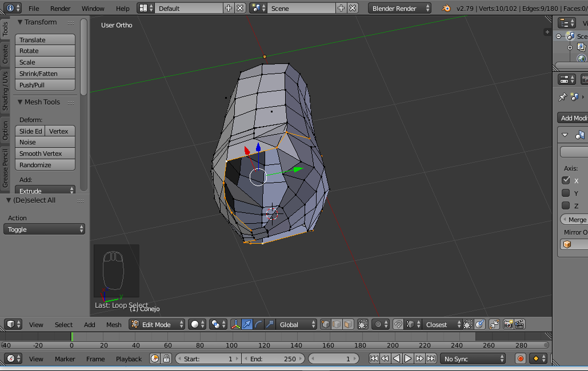The height and width of the screenshot is (371, 588).
Task: Click the OpenGL render animation clapper icon
Action: 519,324
